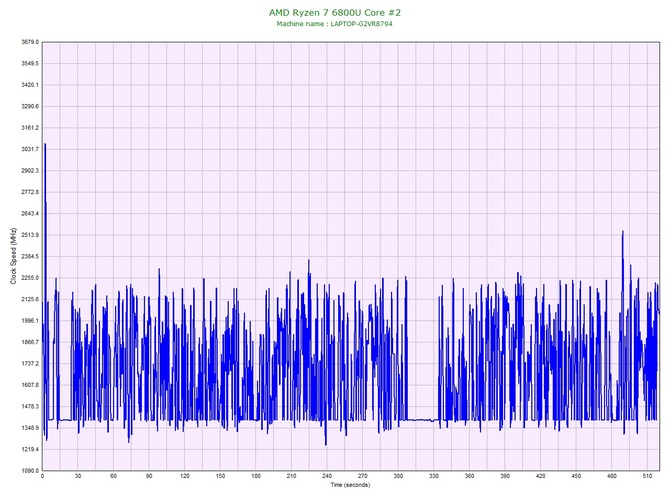Click the 240 tick on time axis

[327, 476]
